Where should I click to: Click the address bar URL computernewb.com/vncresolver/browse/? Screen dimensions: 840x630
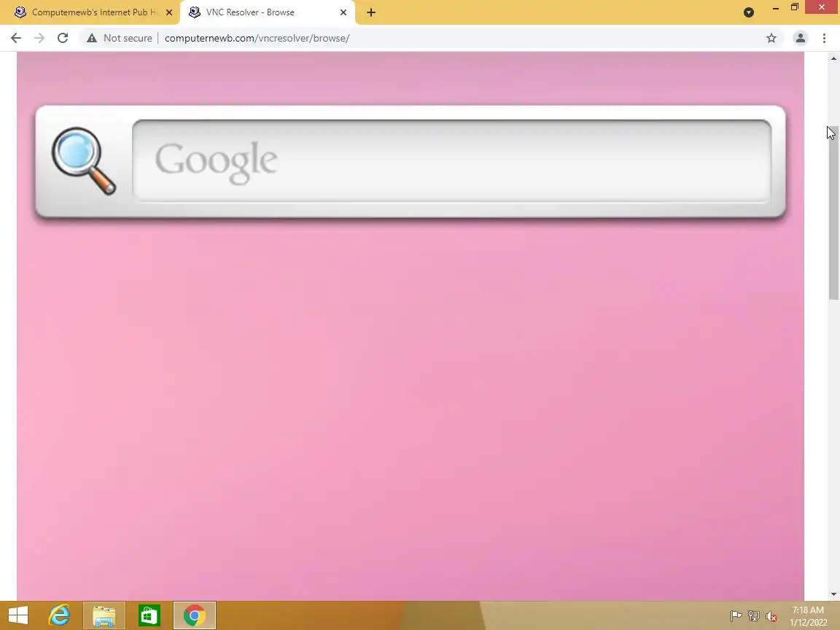257,38
